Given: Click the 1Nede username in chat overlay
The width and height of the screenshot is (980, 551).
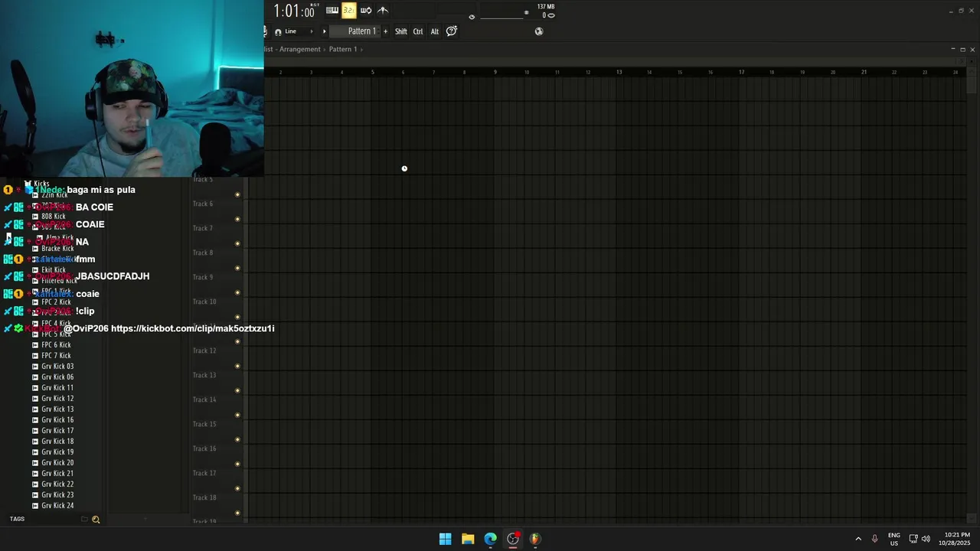Looking at the screenshot, I should (x=49, y=190).
